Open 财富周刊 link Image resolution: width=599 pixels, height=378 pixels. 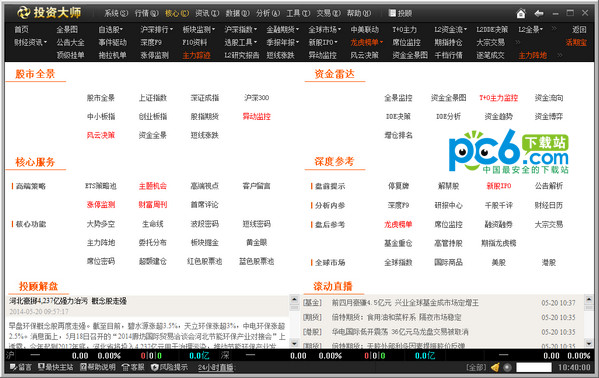[x=153, y=204]
